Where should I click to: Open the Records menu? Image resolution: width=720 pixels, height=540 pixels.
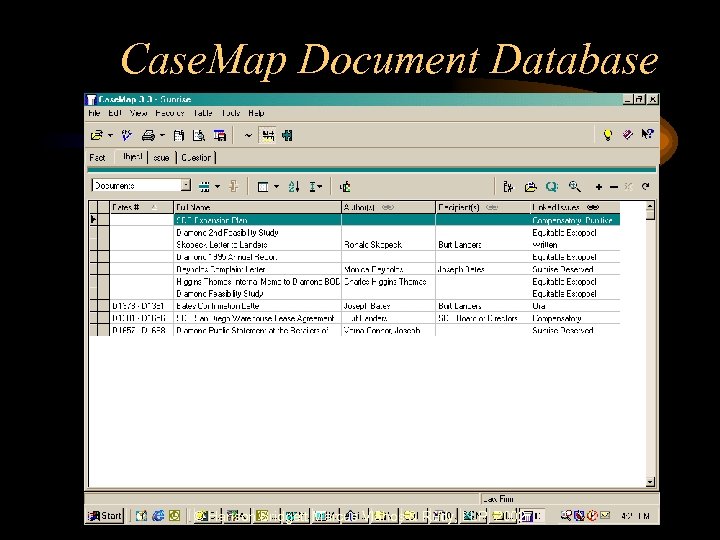point(169,113)
